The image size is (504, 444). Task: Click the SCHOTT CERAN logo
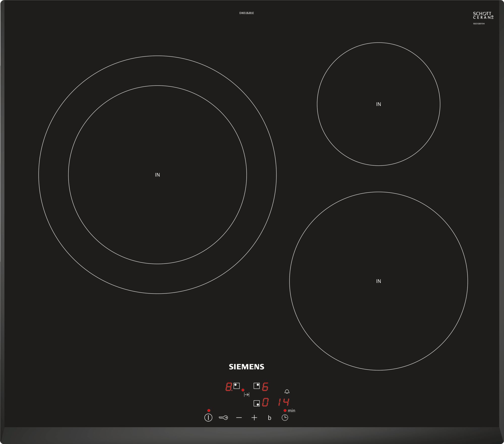pos(483,15)
